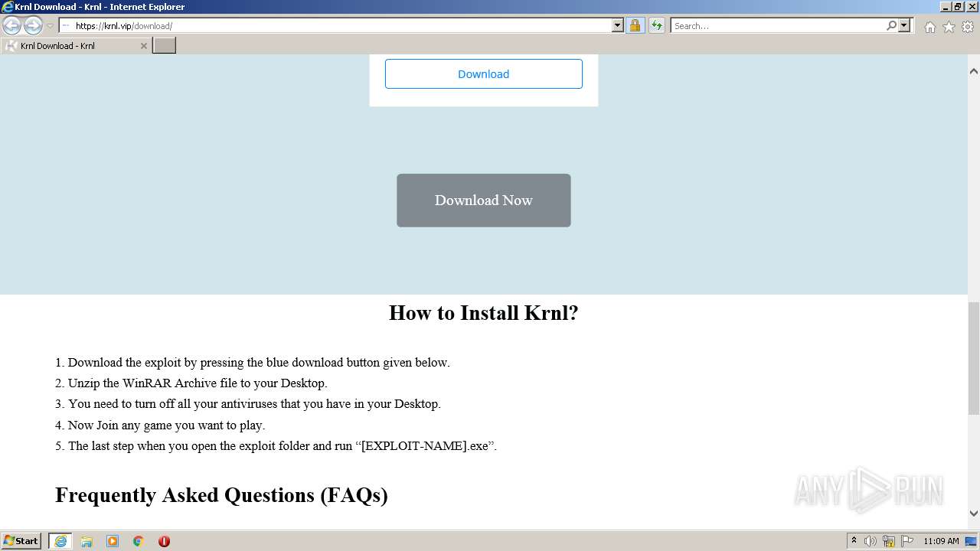Show hidden tray icons arrow

tap(854, 541)
